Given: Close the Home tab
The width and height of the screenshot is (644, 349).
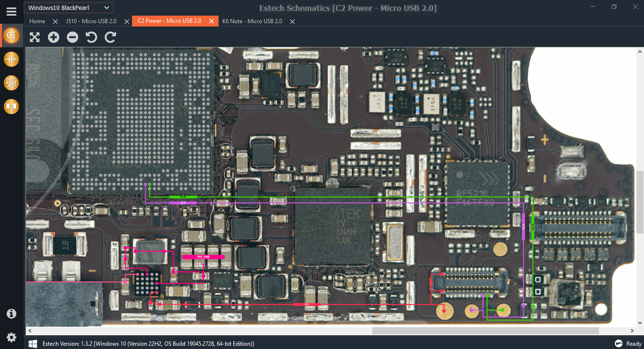Looking at the screenshot, I should tap(55, 21).
